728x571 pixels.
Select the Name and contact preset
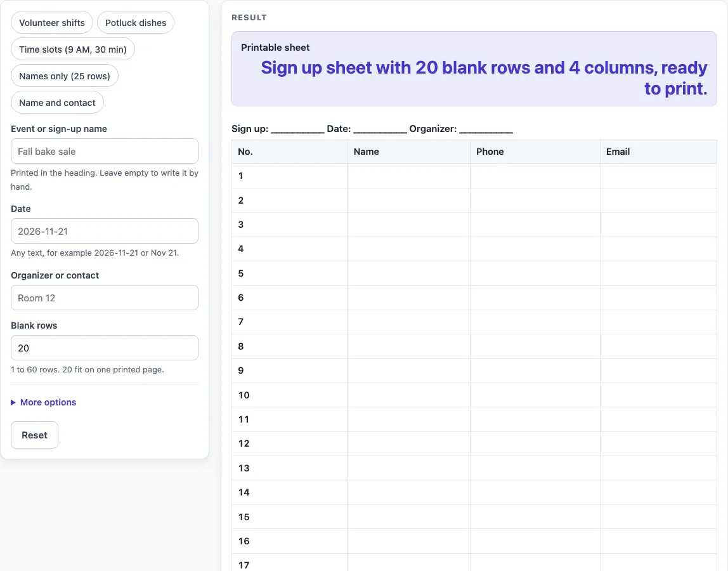(57, 103)
